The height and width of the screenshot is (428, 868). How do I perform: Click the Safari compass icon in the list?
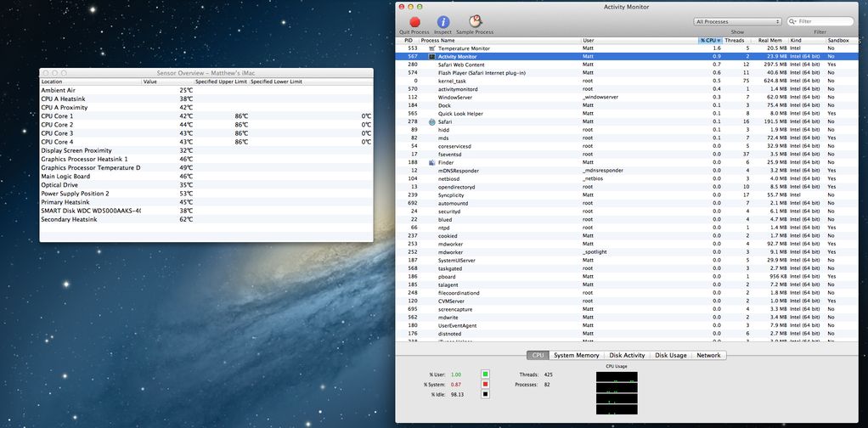[432, 121]
